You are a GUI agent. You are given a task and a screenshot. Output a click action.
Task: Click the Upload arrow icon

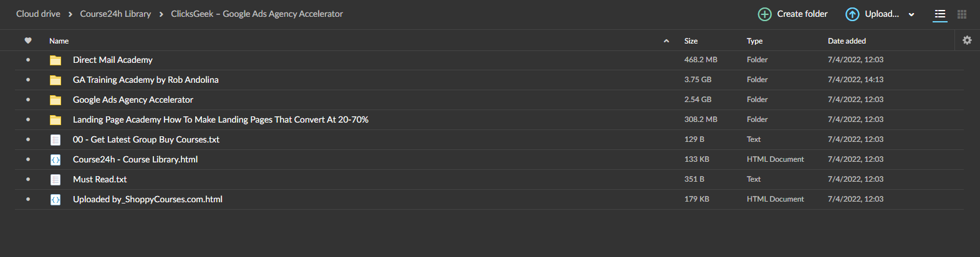[852, 14]
